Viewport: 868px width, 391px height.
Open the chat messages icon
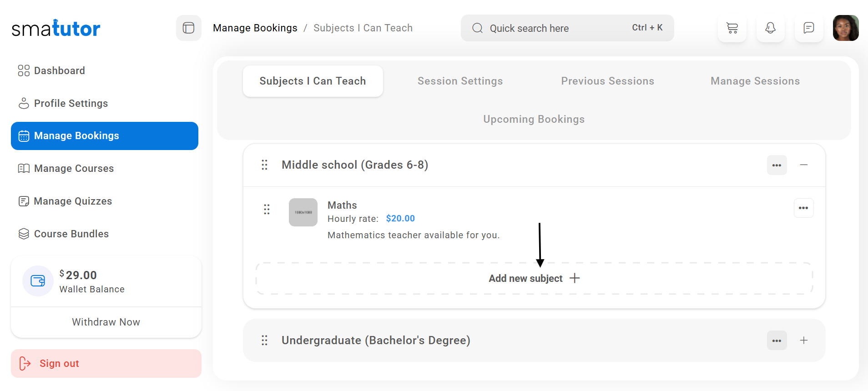point(808,28)
